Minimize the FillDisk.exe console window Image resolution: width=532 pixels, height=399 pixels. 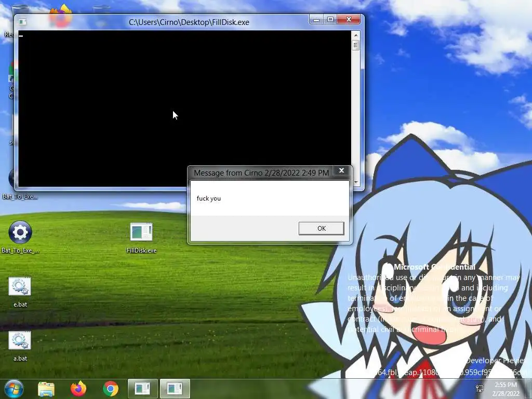tap(316, 20)
